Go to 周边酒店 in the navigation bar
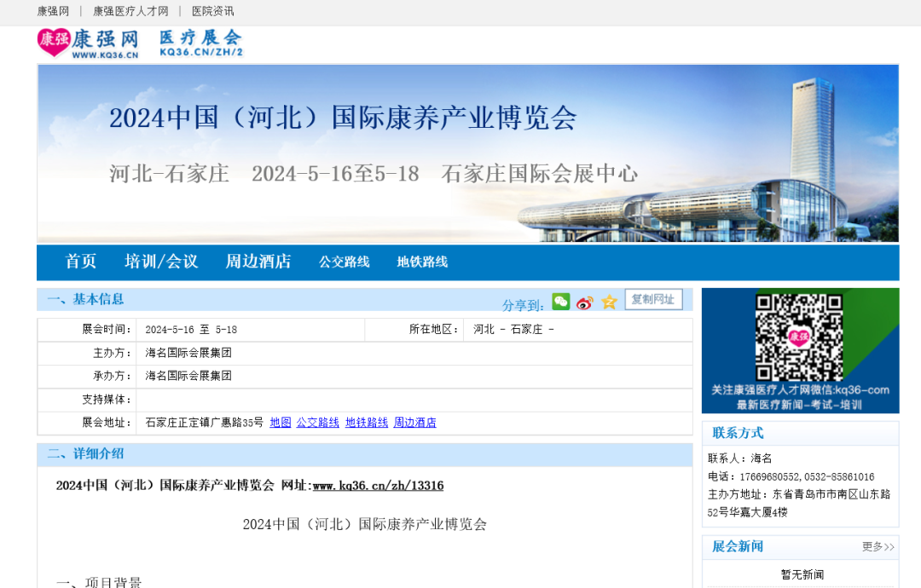Image resolution: width=921 pixels, height=588 pixels. point(258,262)
